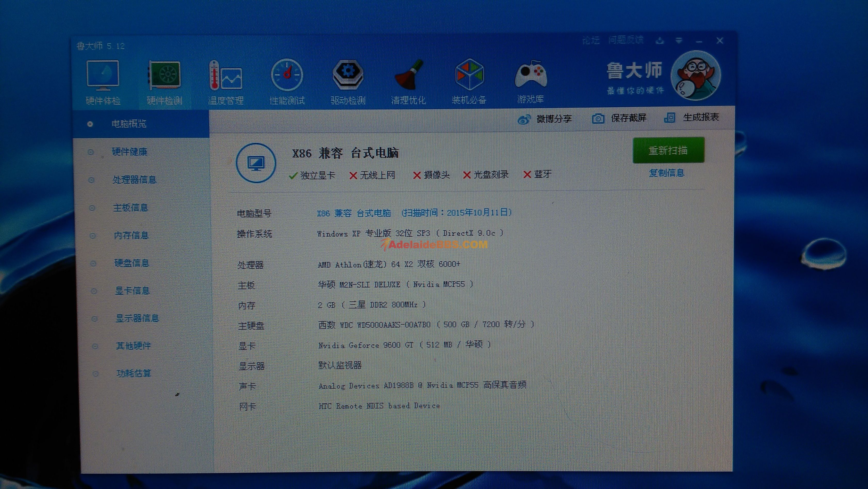Viewport: 868px width, 489px height.
Task: Switch to 显卡信息 sidebar tab
Action: (132, 291)
